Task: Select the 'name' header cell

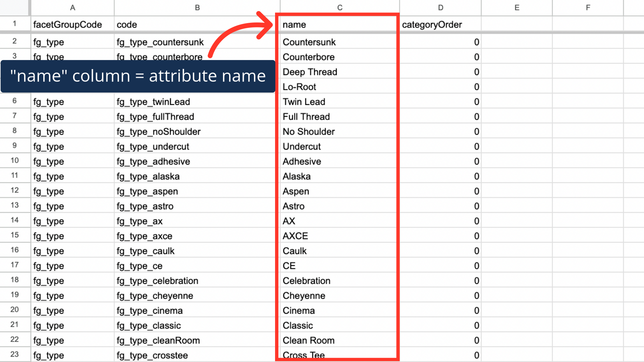Action: pyautogui.click(x=294, y=25)
